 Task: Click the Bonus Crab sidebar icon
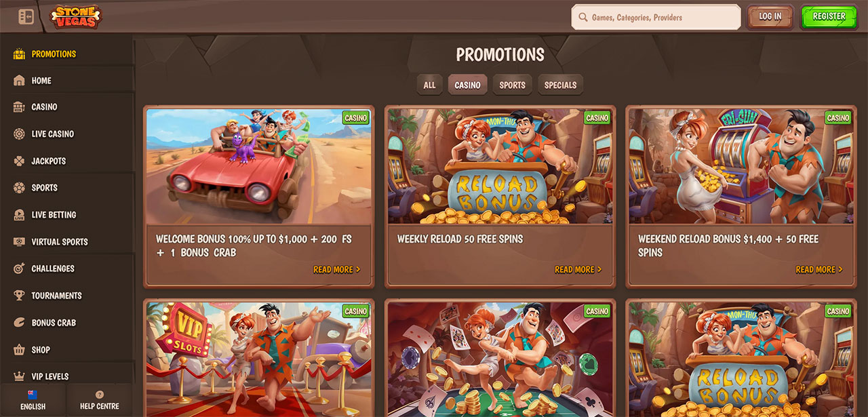point(19,323)
